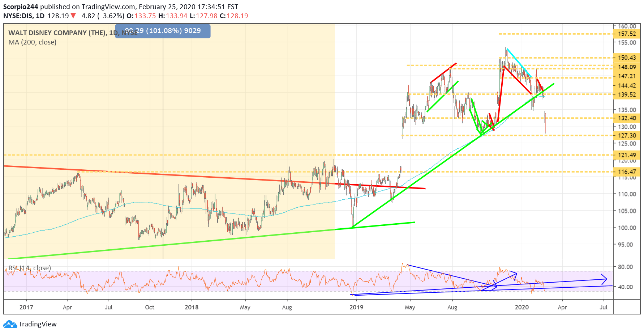Select the 139.52 price level label
Screen dimensions: 644x334
(x=627, y=94)
